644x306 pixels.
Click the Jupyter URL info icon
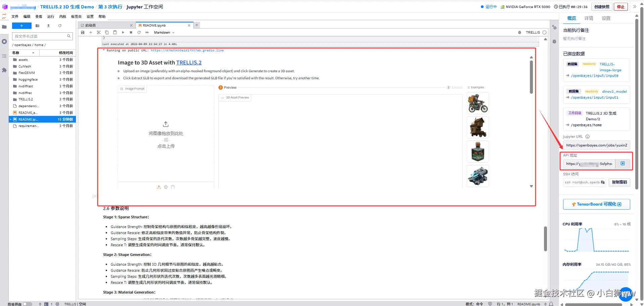[587, 137]
